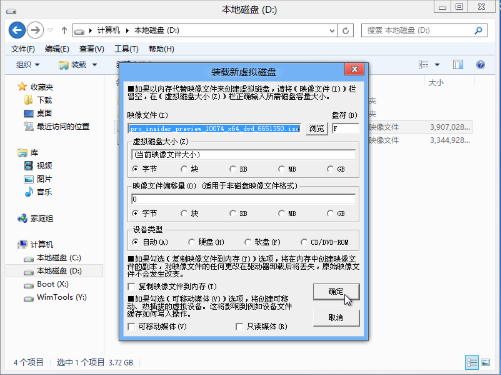This screenshot has height=375, width=501.
Task: Click the drive letter 盘符 input field
Action: tap(345, 129)
